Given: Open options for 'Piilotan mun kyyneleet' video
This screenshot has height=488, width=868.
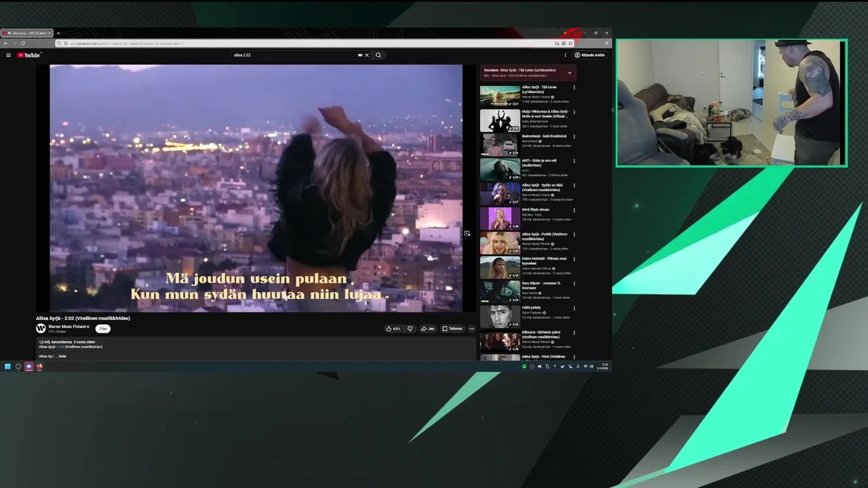Looking at the screenshot, I should (x=574, y=259).
